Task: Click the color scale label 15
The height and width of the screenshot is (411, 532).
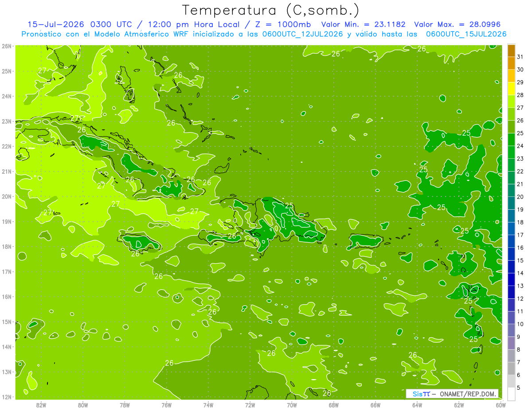Action: pos(520,260)
